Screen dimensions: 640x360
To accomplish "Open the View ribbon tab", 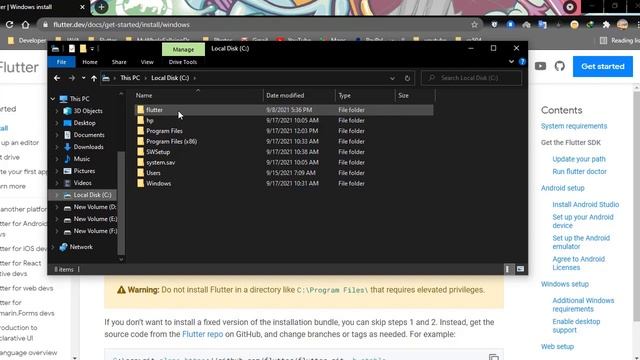I will [x=147, y=62].
